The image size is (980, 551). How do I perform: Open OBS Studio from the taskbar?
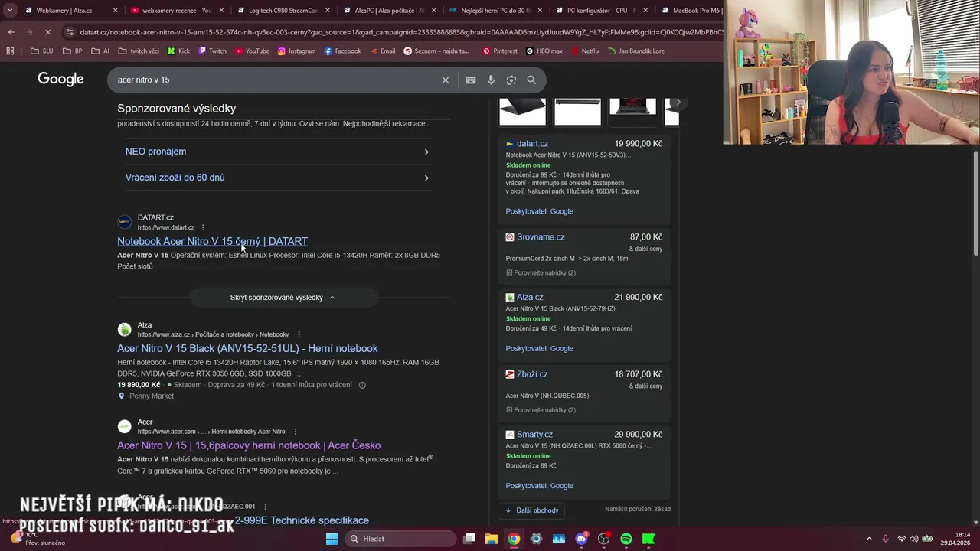click(604, 539)
